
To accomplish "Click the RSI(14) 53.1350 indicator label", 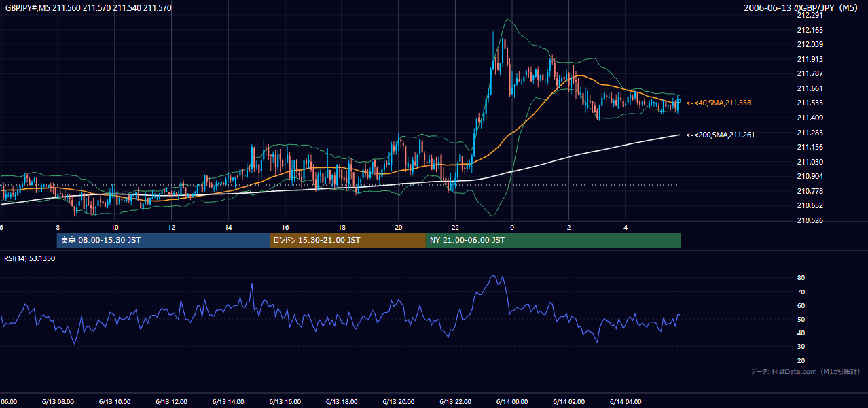I will [30, 258].
